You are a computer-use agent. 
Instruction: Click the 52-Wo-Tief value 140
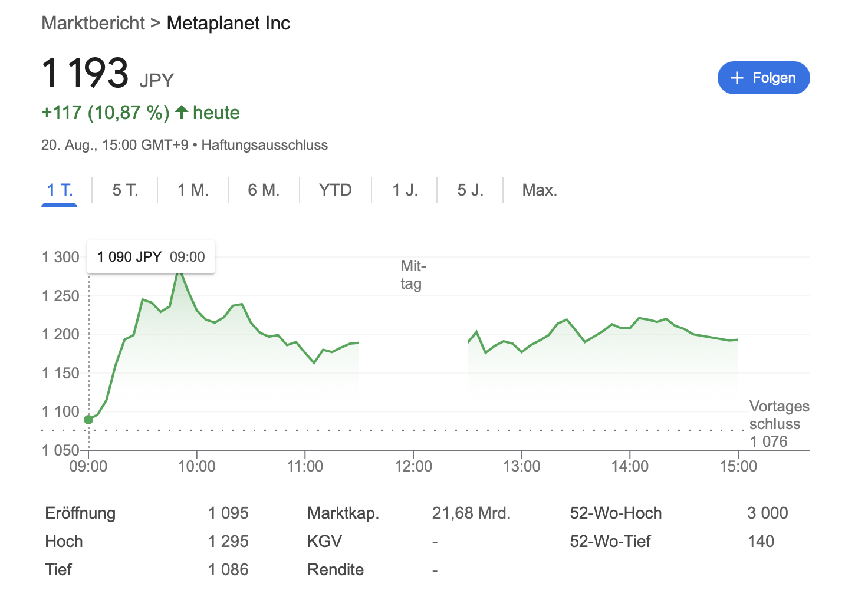[761, 541]
